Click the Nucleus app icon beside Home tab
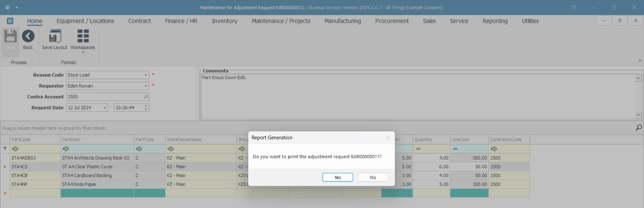The height and width of the screenshot is (208, 644). point(10,21)
